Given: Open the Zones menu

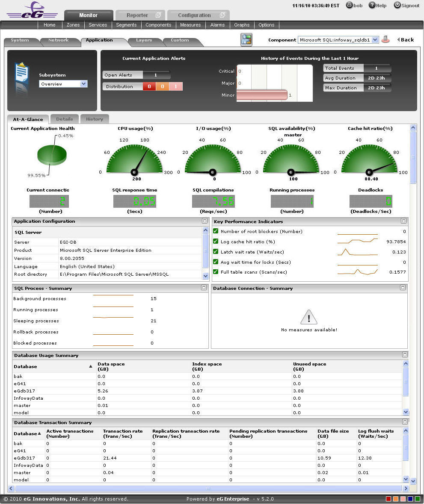Looking at the screenshot, I should click(73, 25).
